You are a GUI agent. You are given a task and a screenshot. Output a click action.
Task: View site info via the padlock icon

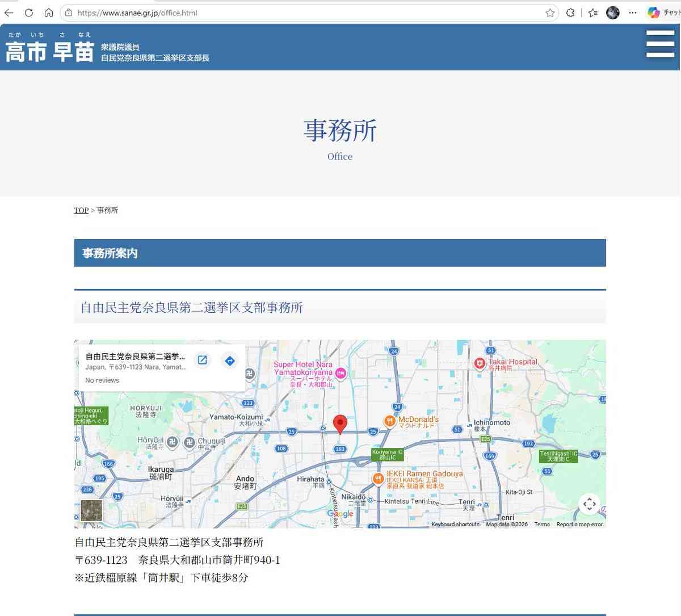coord(69,12)
